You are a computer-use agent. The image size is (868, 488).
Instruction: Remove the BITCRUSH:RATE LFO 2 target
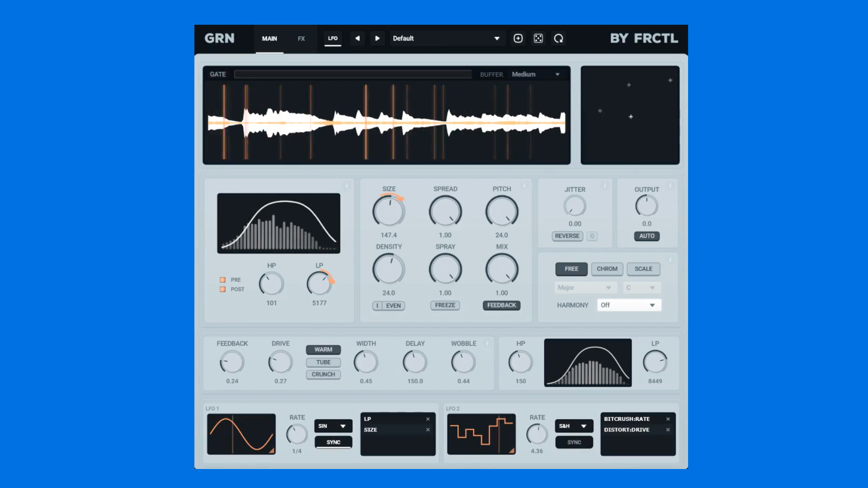point(668,419)
